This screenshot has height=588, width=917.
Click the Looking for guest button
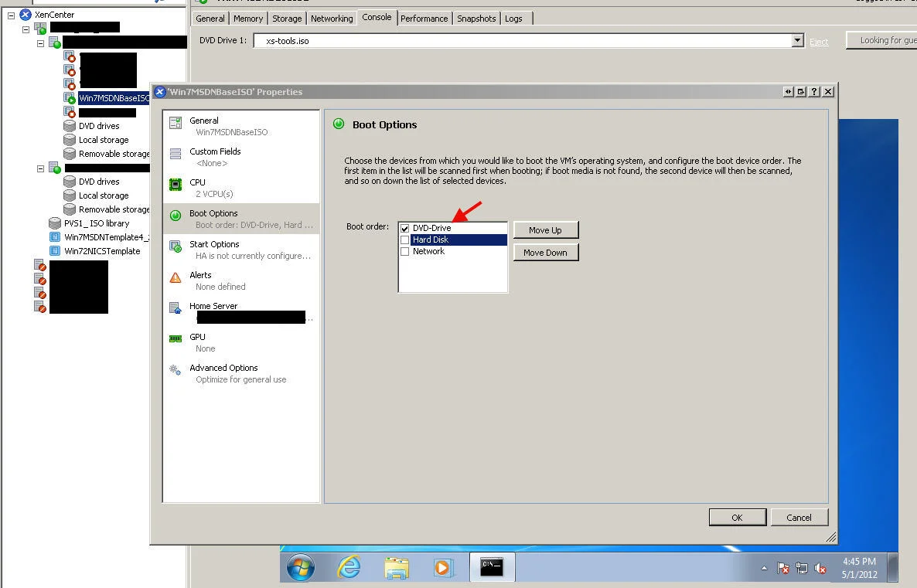pyautogui.click(x=882, y=40)
